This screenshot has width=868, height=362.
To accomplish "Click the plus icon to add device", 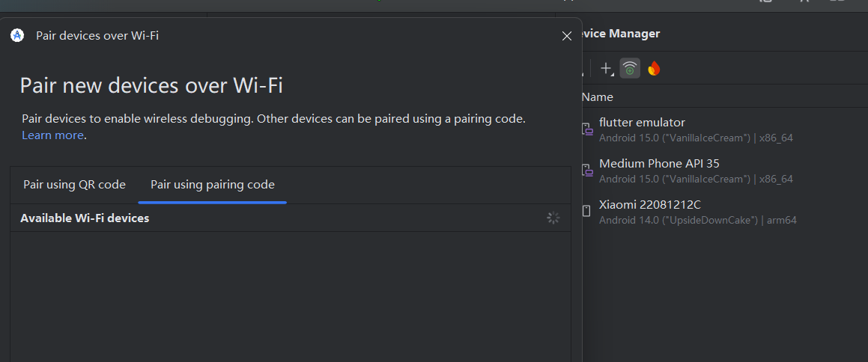I will pos(607,69).
